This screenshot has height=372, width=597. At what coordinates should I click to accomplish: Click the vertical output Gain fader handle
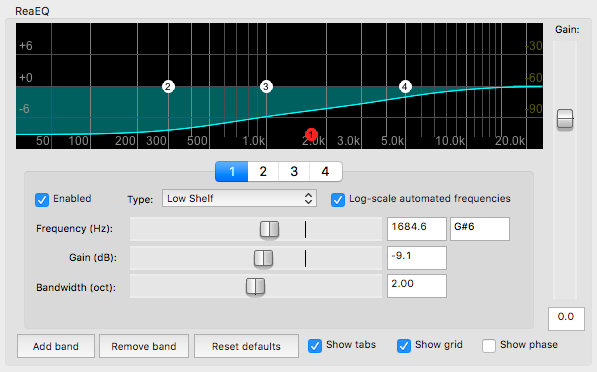pyautogui.click(x=565, y=120)
